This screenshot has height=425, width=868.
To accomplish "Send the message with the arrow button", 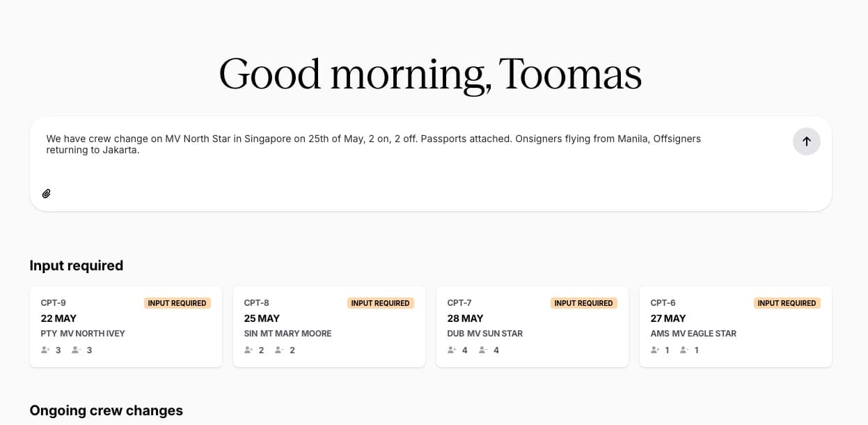I will tap(806, 141).
